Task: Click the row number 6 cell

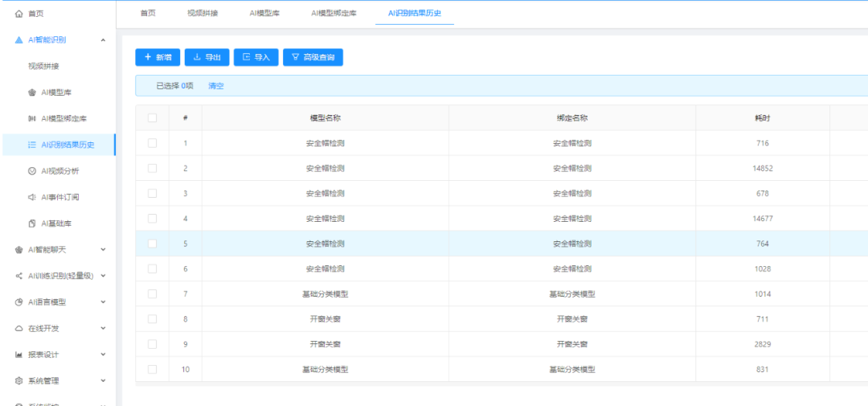Action: click(186, 269)
